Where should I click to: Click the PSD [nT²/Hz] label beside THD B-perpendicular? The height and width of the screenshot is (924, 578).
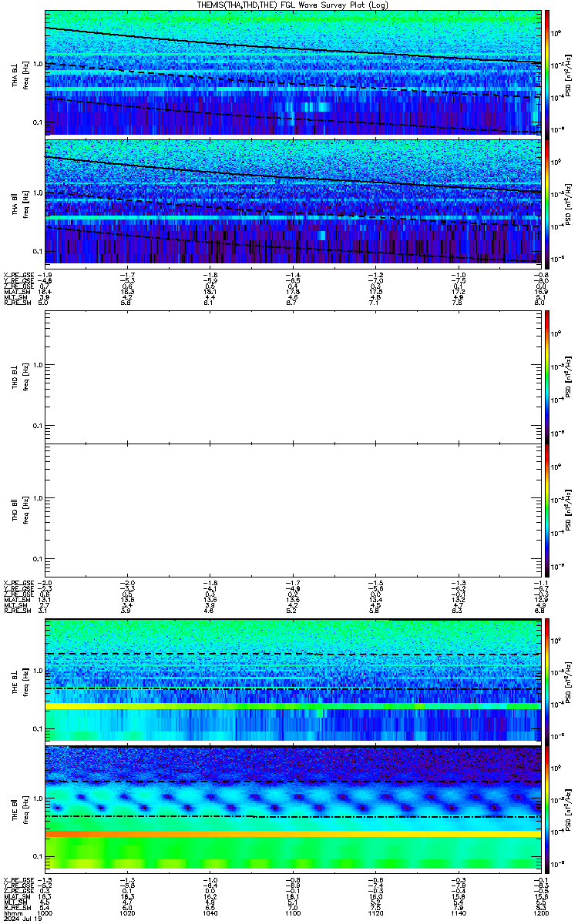coord(568,377)
